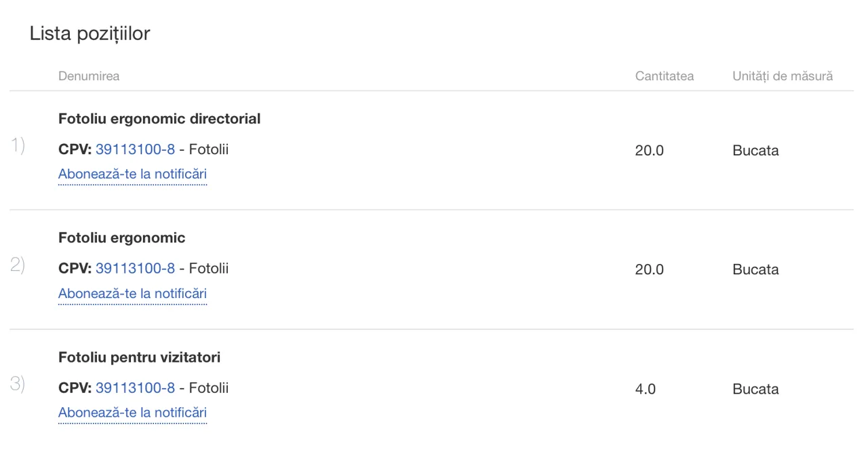Open CPV 39113100-8 link under Fotoliu ergonomic
Image resolution: width=868 pixels, height=450 pixels.
135,269
